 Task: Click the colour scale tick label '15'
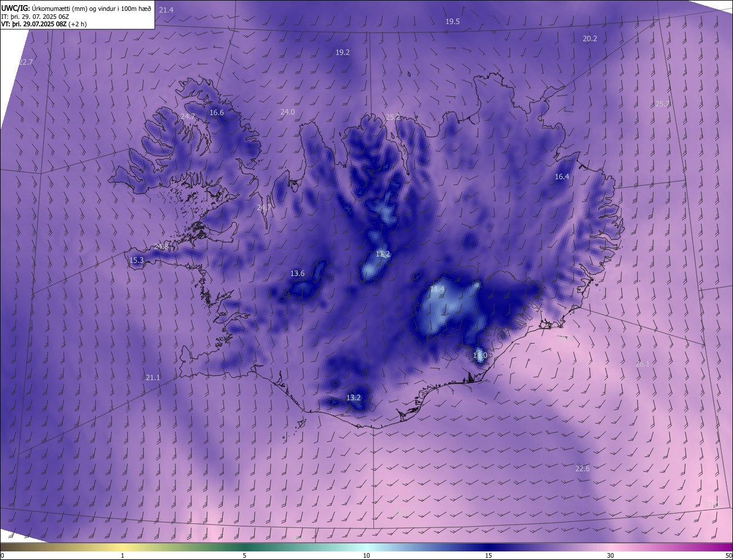(488, 555)
